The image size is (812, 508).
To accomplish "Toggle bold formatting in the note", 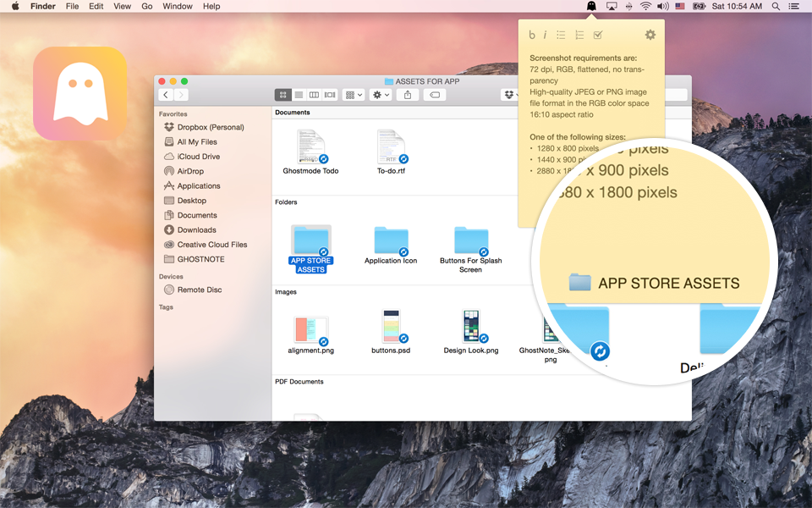I will pyautogui.click(x=532, y=35).
